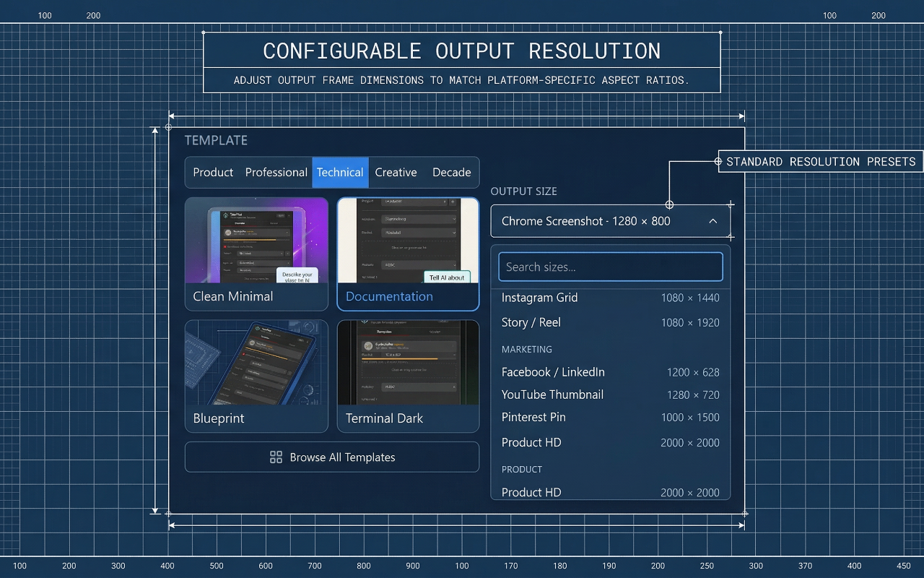Viewport: 924px width, 578px height.
Task: Click the Search sizes input field
Action: [x=610, y=267]
